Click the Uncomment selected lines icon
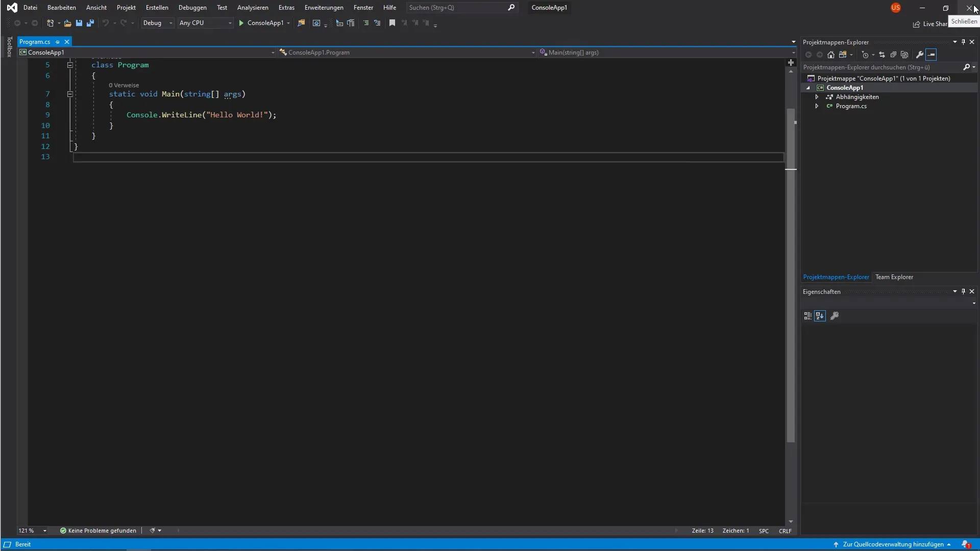The width and height of the screenshot is (980, 551). [377, 23]
